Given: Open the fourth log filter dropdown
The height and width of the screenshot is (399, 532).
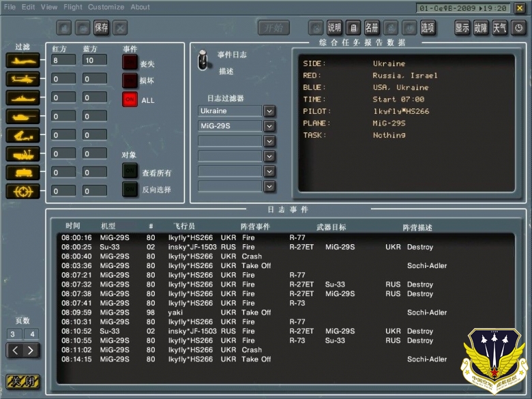Looking at the screenshot, I should click(x=269, y=156).
